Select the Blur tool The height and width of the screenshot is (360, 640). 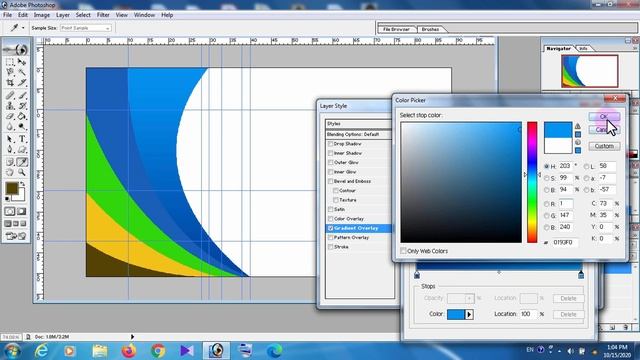(10, 127)
